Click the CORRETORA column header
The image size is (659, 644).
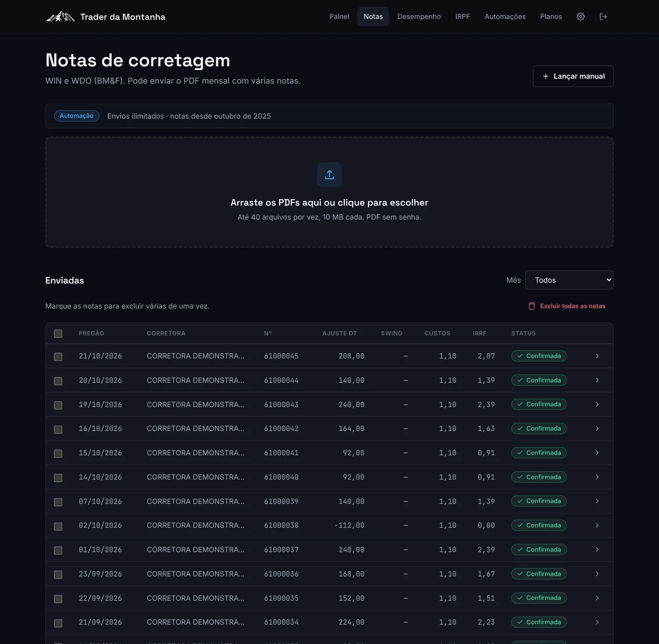point(166,333)
